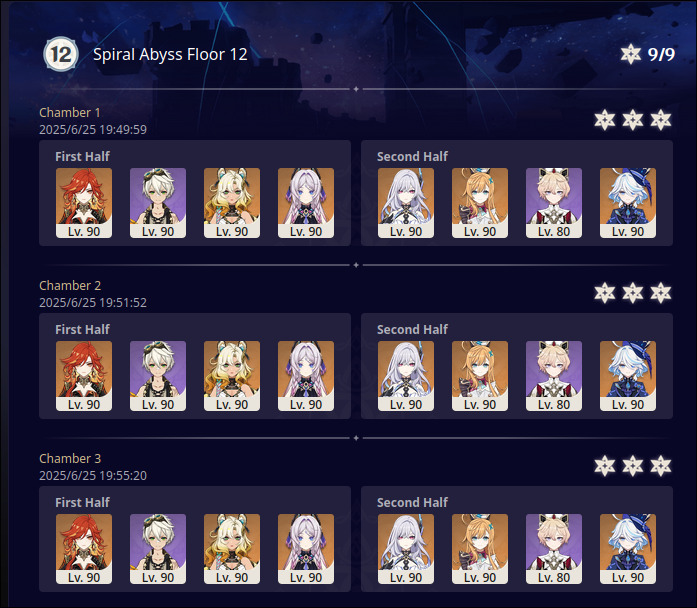Click red-haired character in Chamber 3 First Half
The image size is (697, 608).
click(84, 548)
